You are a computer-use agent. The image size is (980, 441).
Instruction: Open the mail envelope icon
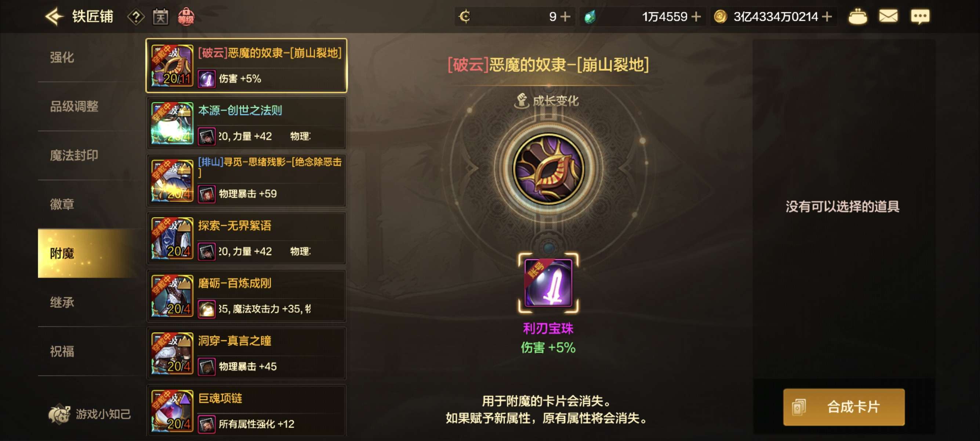click(x=888, y=17)
